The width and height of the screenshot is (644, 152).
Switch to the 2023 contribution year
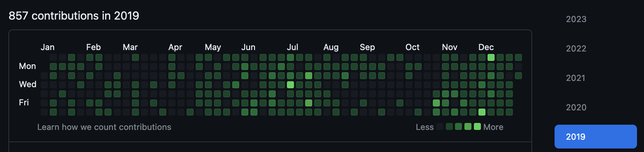pyautogui.click(x=576, y=19)
